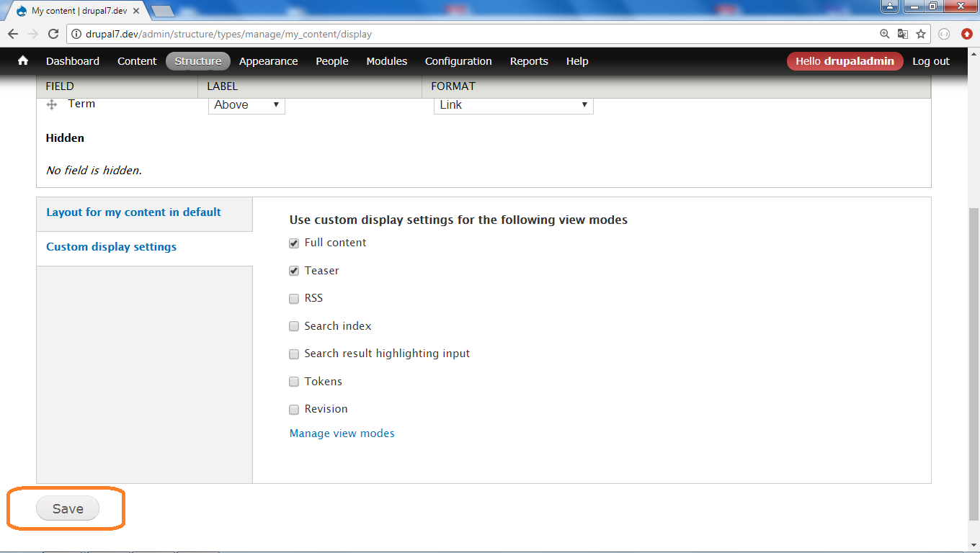The image size is (980, 553).
Task: Click the zoom icon in the address bar
Action: [885, 34]
